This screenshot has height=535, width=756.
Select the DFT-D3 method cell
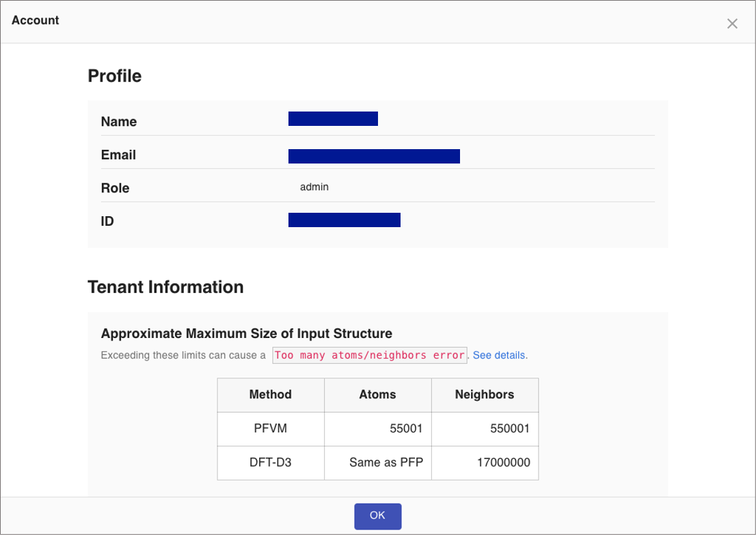click(x=271, y=462)
